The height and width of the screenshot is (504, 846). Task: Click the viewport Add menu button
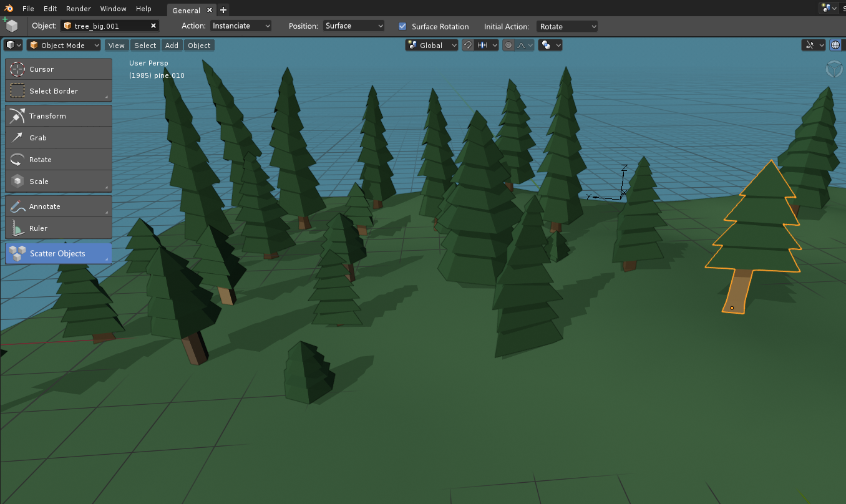(172, 46)
